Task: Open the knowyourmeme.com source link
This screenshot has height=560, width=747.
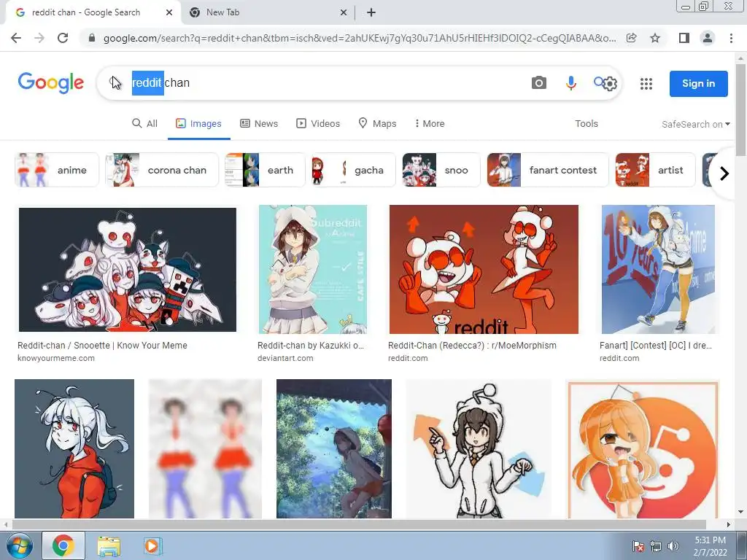Action: click(x=55, y=358)
